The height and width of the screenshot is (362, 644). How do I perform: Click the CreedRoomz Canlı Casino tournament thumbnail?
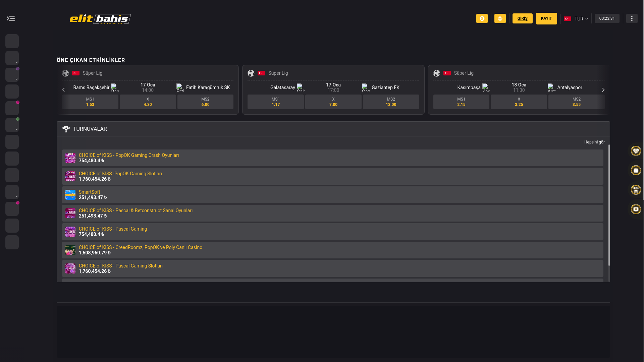pos(70,250)
